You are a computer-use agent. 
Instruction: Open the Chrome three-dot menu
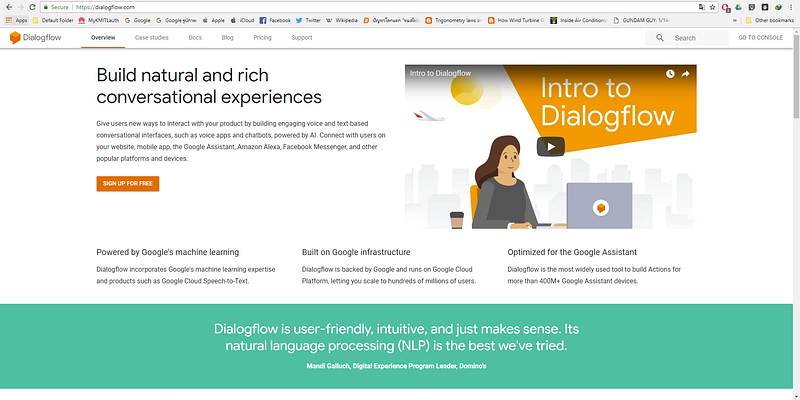pos(791,7)
